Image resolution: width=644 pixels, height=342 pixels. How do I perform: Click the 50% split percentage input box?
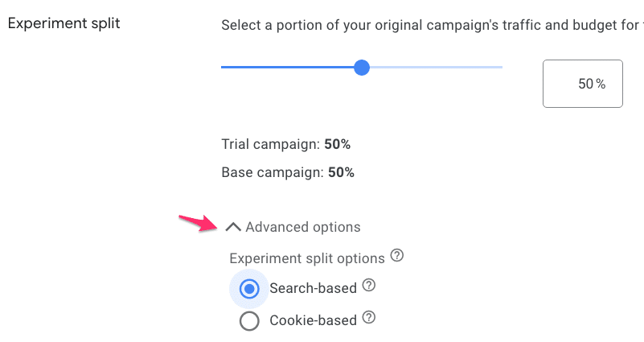tap(583, 84)
